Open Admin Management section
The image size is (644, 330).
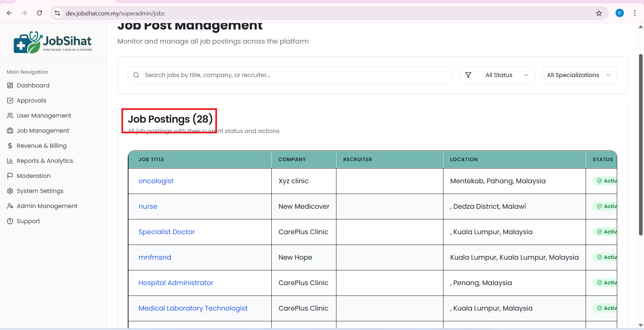click(47, 206)
